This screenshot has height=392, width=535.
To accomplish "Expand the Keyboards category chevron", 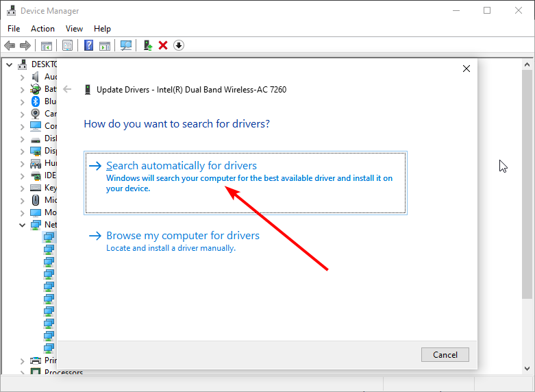I will [x=23, y=188].
